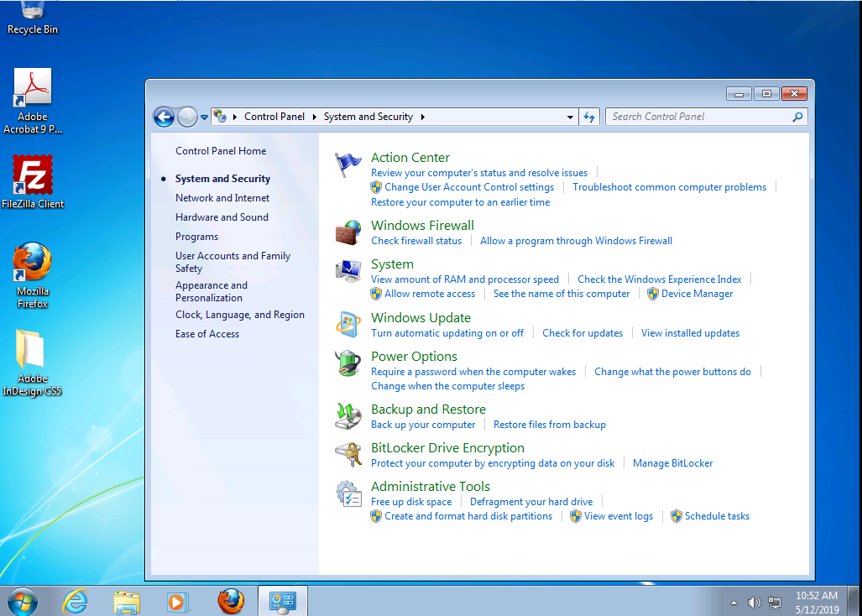
Task: Click the BitLocker Drive Encryption key icon
Action: coord(347,455)
